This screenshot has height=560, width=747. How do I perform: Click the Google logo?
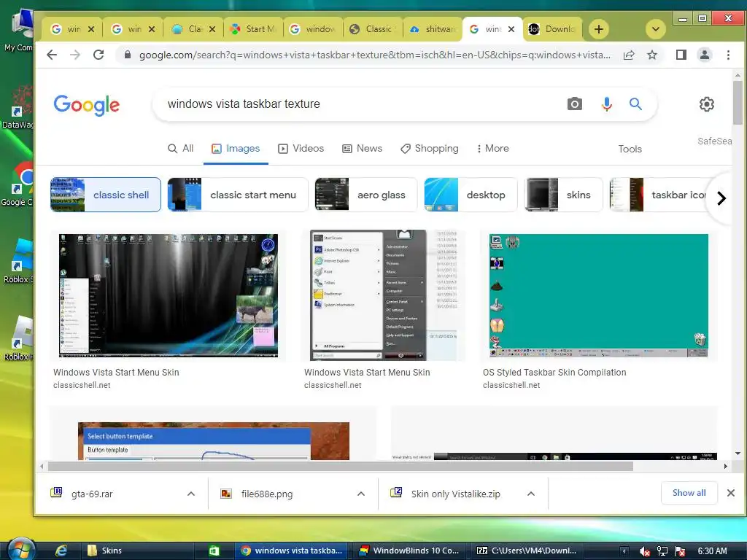coord(87,105)
